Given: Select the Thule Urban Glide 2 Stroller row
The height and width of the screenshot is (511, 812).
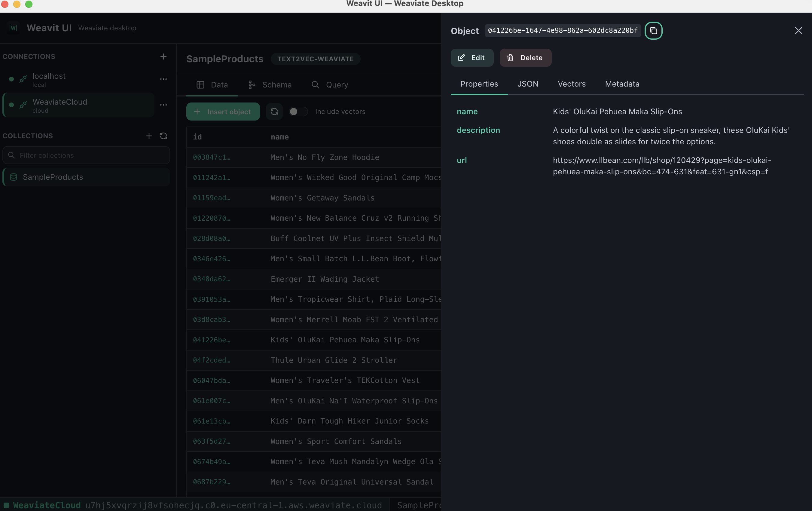Looking at the screenshot, I should click(314, 360).
